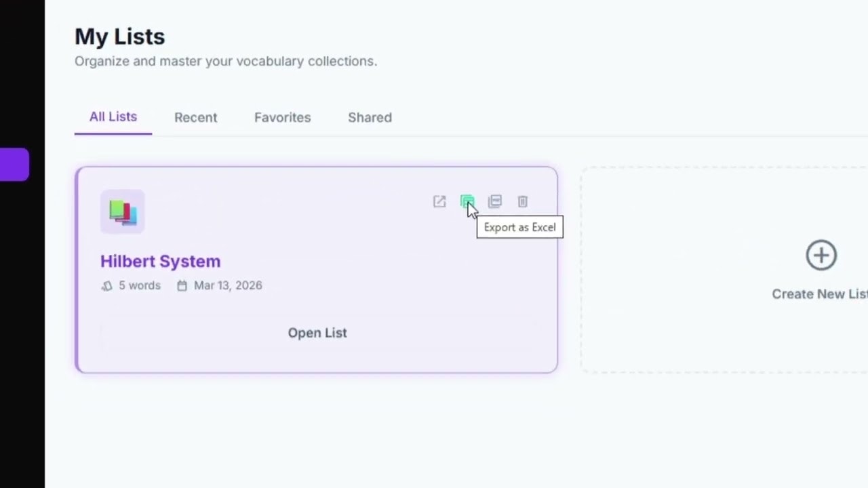The height and width of the screenshot is (488, 868).
Task: Click the Open List button
Action: click(317, 333)
